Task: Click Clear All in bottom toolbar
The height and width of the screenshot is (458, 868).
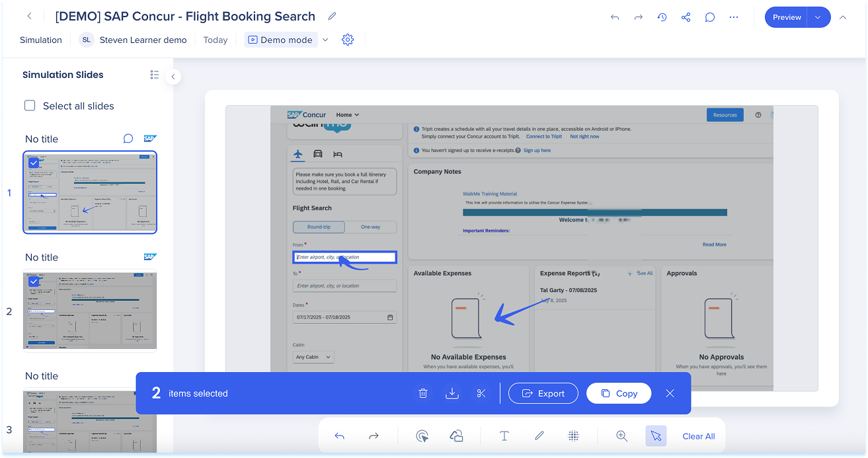Action: 698,436
